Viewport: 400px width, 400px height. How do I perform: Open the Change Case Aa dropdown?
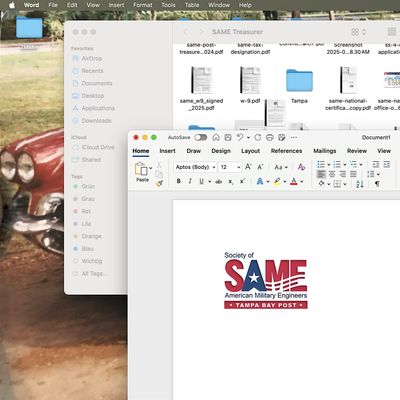point(281,167)
